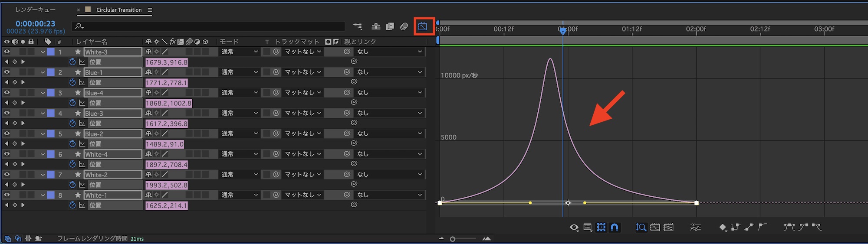
Task: Switch to the レンダーキュー tab
Action: pos(36,10)
